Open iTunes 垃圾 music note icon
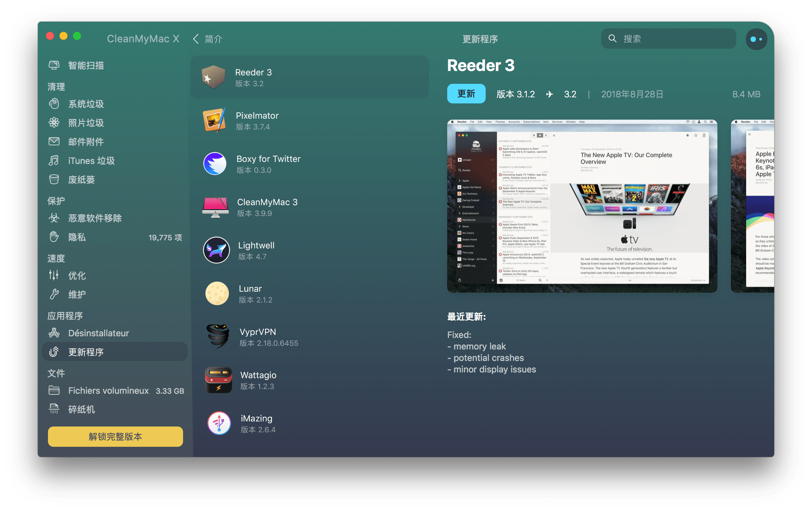812x511 pixels. (x=54, y=161)
